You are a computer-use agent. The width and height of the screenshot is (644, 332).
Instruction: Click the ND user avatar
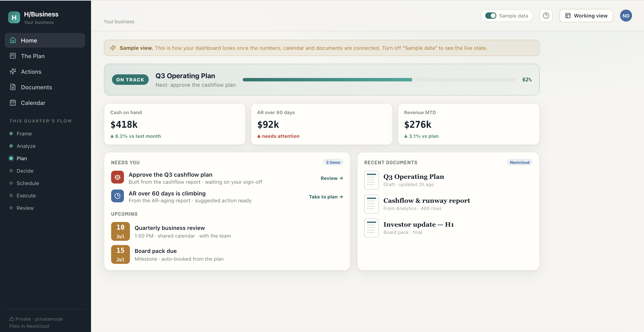point(626,16)
